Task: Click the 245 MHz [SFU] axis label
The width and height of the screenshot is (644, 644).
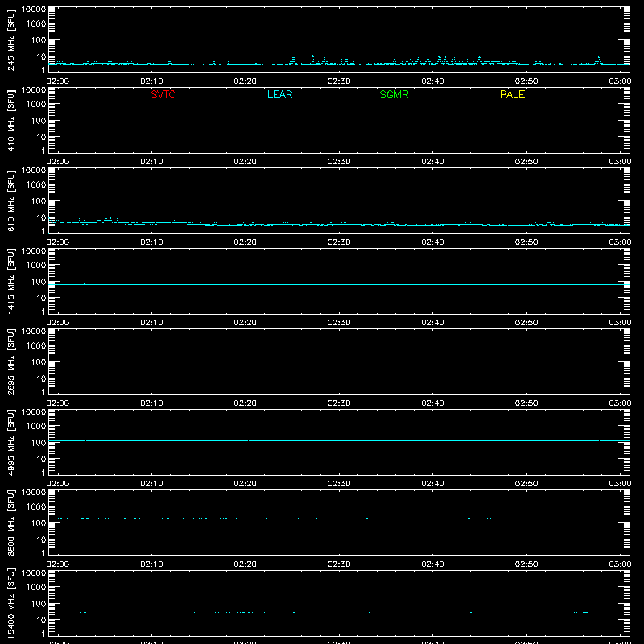Action: [x=11, y=39]
